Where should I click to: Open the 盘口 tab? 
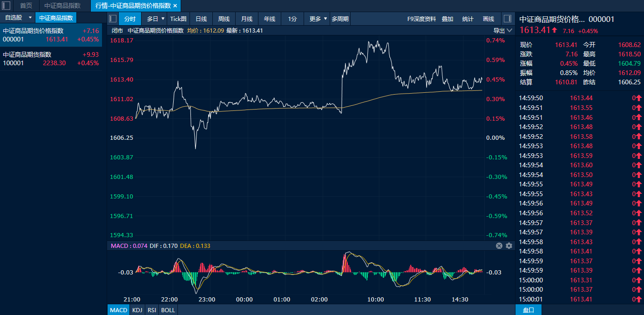[529, 310]
